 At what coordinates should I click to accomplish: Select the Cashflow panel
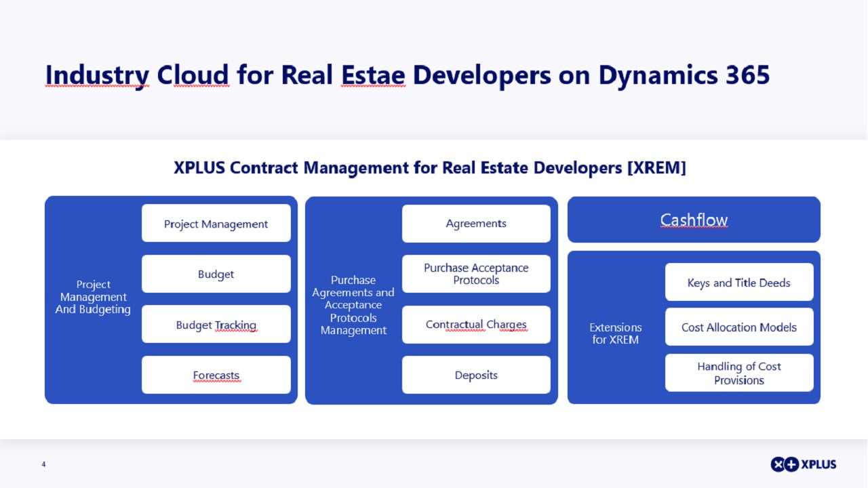click(694, 220)
